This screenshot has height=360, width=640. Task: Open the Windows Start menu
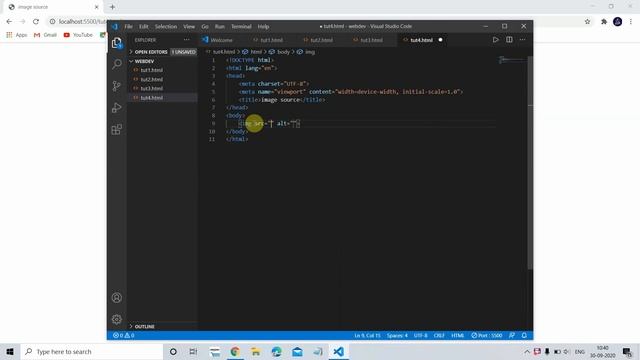click(10, 351)
